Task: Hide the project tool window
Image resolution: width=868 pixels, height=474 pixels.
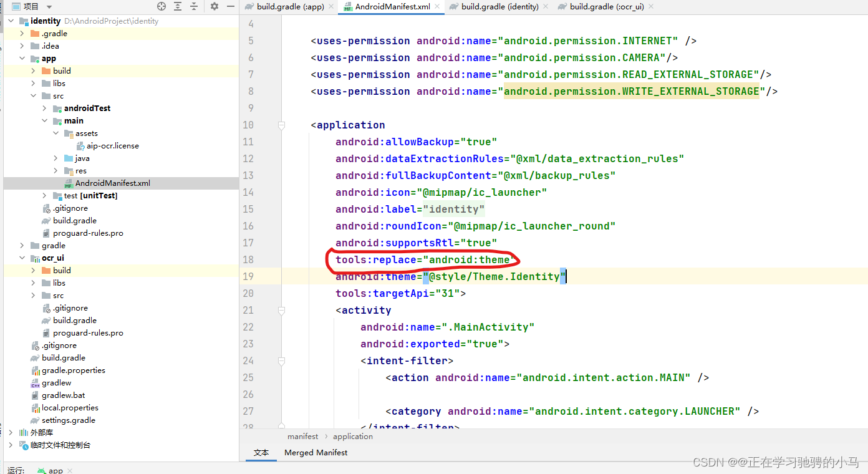Action: [230, 6]
